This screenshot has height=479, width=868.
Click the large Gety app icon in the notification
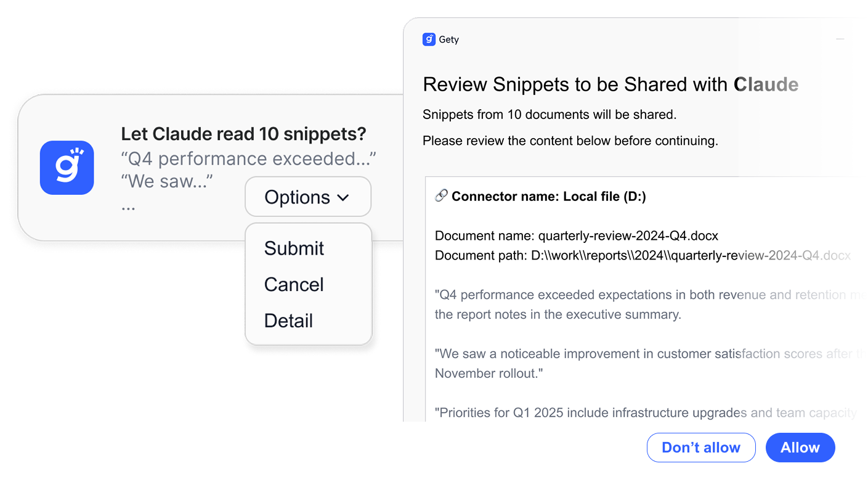click(x=67, y=168)
